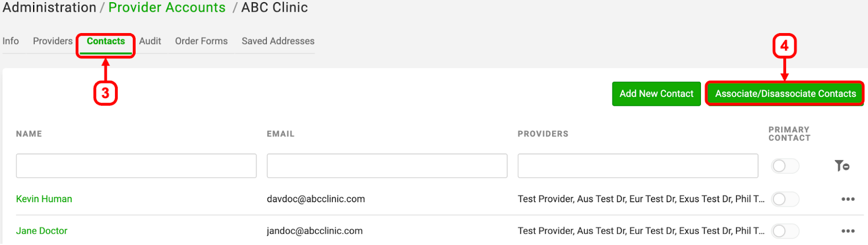Open the Saved Addresses tab
Screen dimensions: 868x245
(278, 41)
